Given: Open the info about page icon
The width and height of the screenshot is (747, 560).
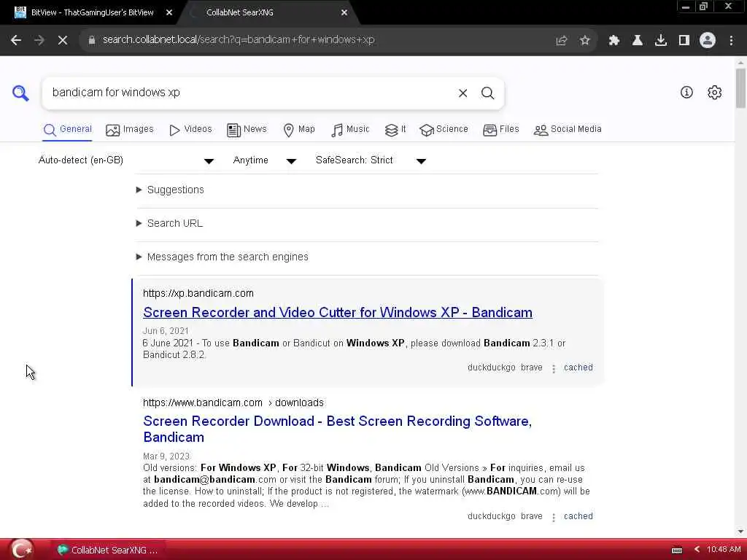Looking at the screenshot, I should pyautogui.click(x=686, y=93).
